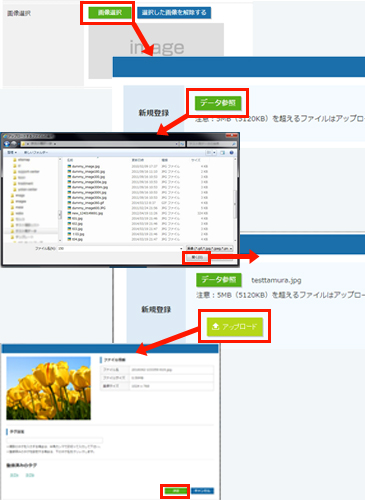
Task: Toggle the preview pane icon in the file dialog
Action: 222,152
